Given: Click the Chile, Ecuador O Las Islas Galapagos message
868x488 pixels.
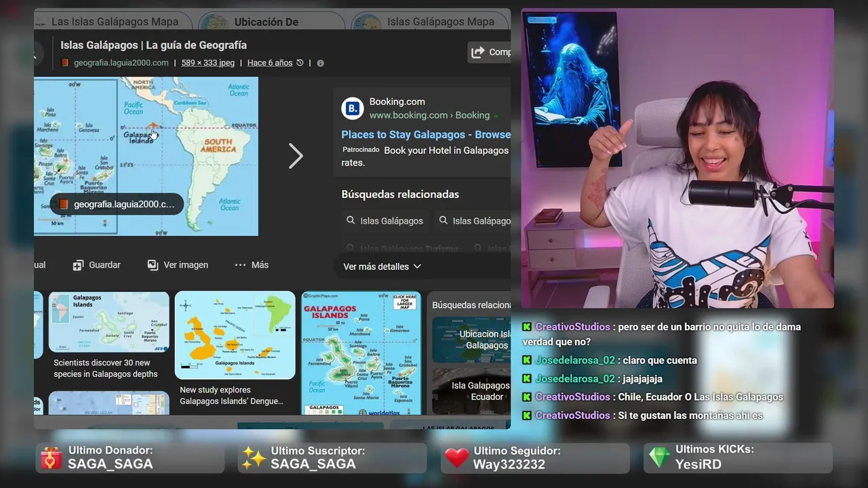Looking at the screenshot, I should pos(701,397).
